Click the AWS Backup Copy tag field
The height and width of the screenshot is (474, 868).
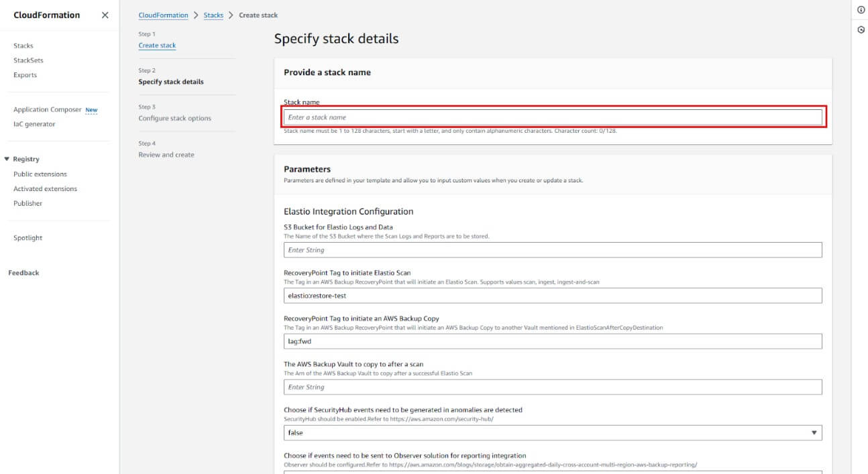pyautogui.click(x=553, y=341)
